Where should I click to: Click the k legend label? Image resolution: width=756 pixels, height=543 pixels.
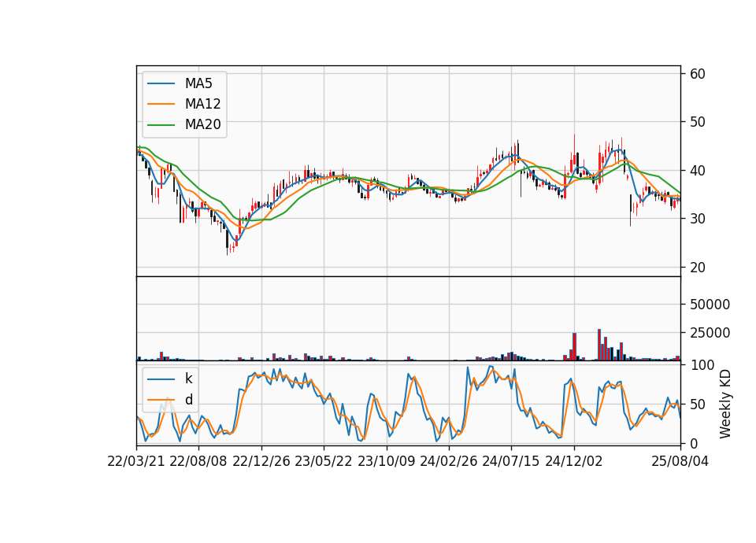pyautogui.click(x=188, y=379)
